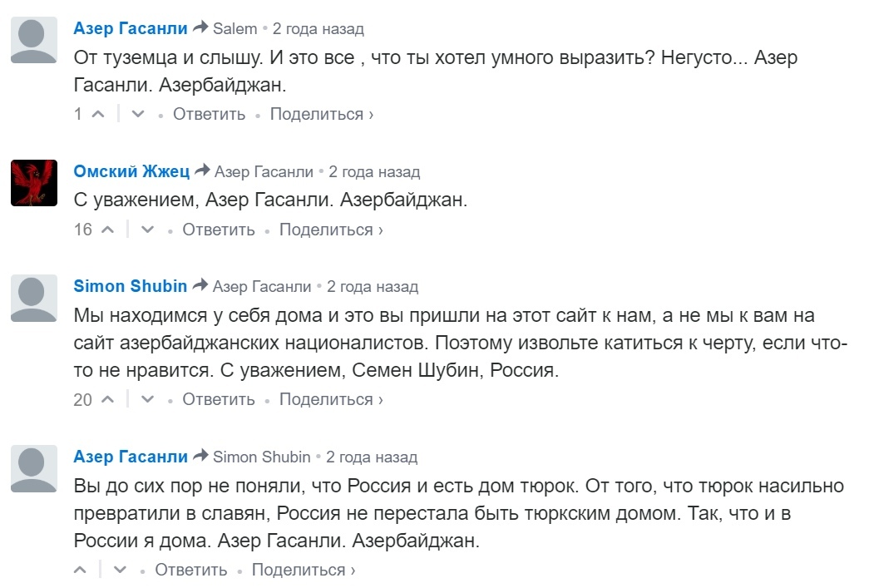The height and width of the screenshot is (588, 869).
Task: Upvote the last comment about Russia
Action: tap(81, 570)
